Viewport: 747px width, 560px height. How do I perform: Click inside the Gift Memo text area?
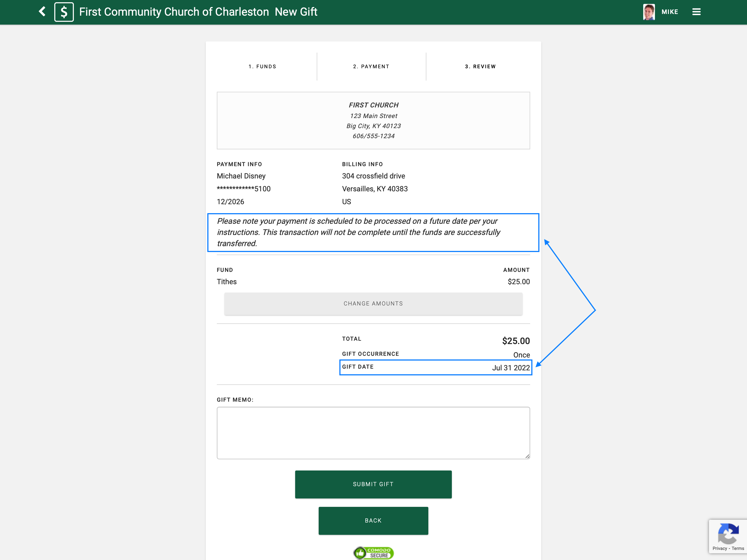(x=373, y=432)
